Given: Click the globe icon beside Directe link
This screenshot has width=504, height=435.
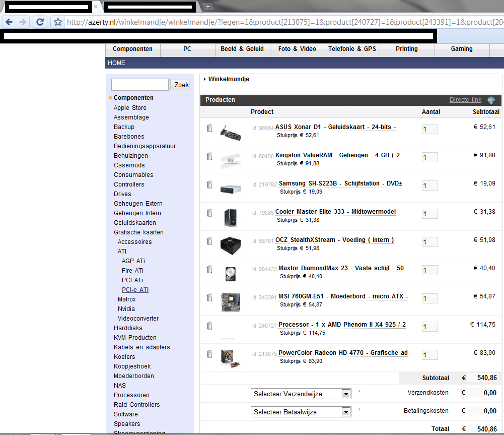Looking at the screenshot, I should [491, 100].
